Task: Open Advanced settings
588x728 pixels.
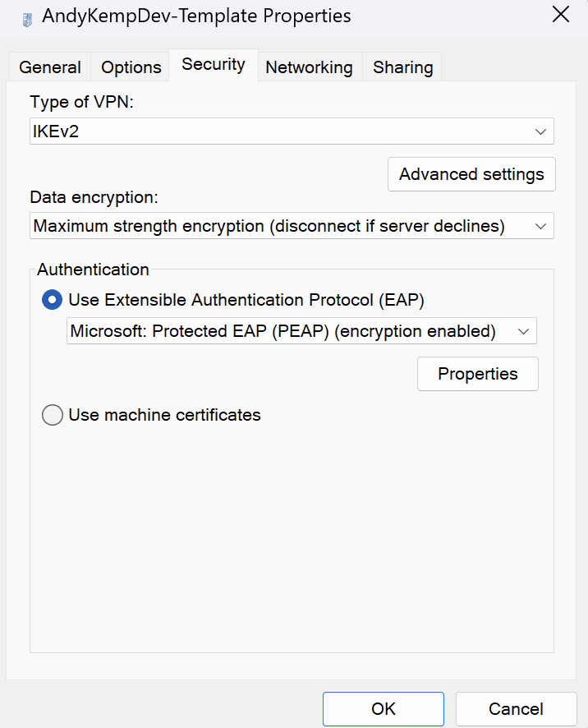Action: click(471, 174)
